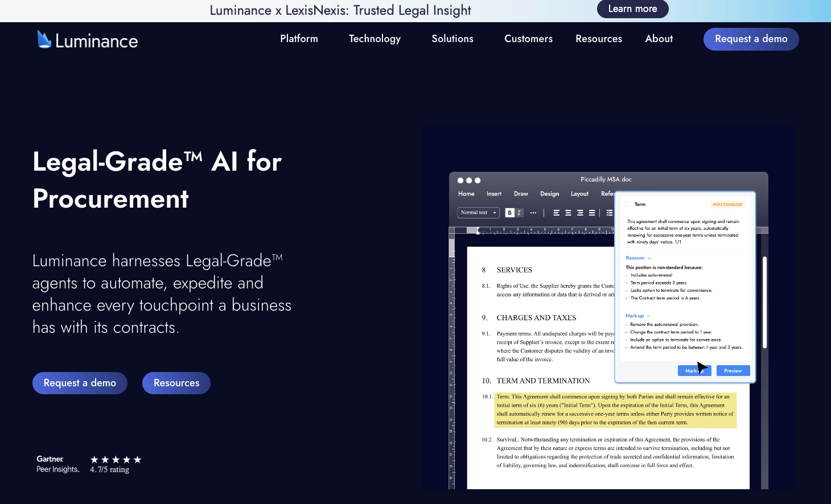Click the Resources button beside Request a demo

176,383
